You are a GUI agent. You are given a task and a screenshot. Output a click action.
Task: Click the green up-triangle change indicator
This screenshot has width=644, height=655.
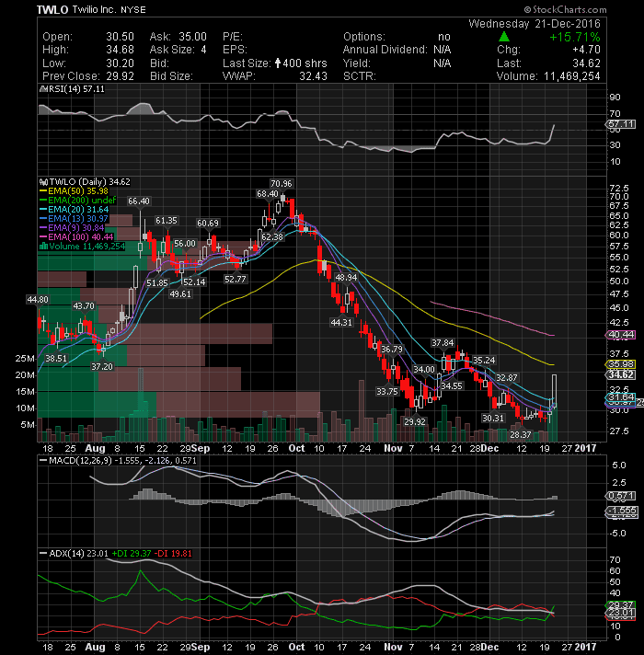pos(504,37)
